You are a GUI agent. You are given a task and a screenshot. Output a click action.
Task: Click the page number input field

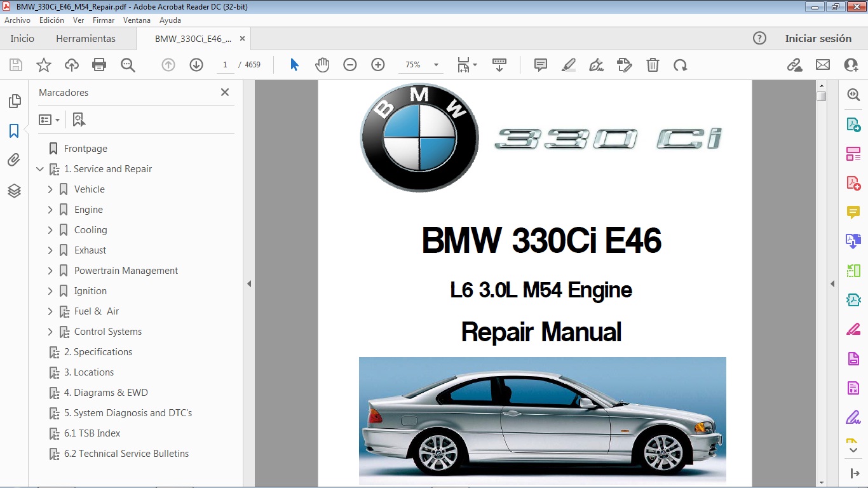[224, 64]
